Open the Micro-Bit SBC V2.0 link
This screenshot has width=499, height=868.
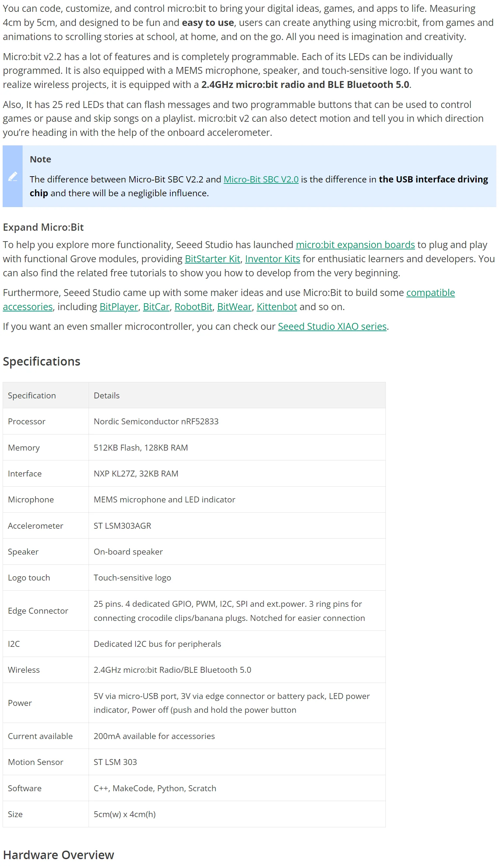click(261, 179)
